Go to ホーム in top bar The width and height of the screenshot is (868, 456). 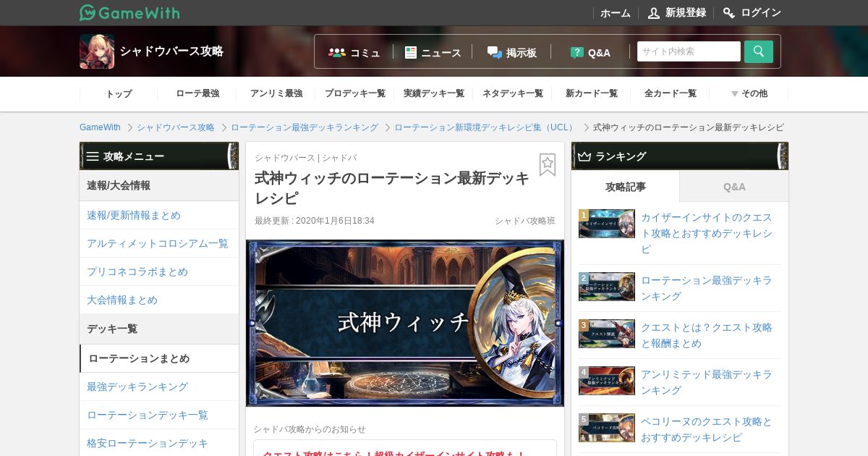(616, 13)
